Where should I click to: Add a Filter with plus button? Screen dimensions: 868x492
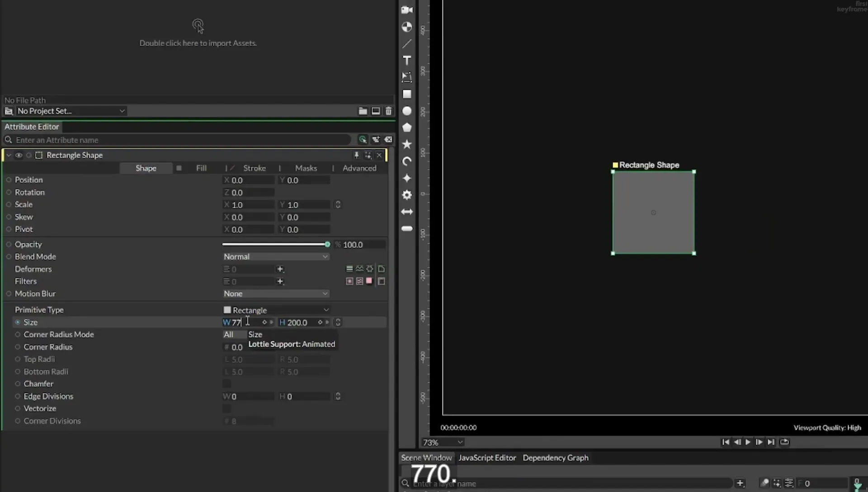tap(280, 281)
